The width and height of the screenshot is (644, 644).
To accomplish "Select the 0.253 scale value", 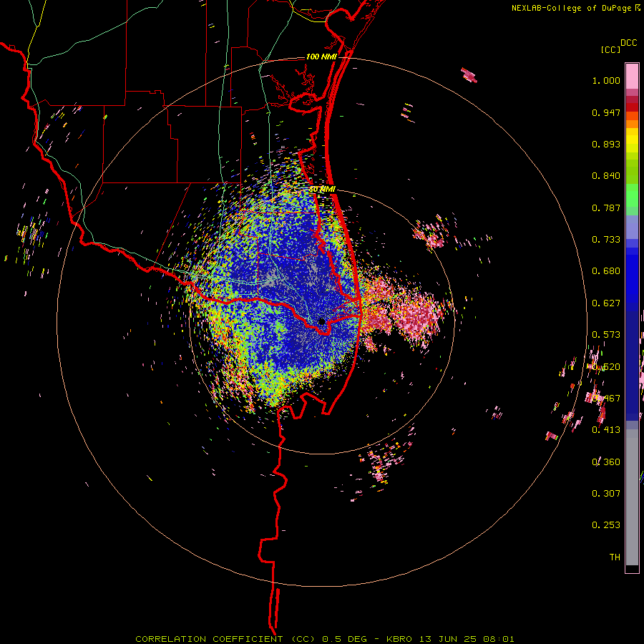I will 606,525.
